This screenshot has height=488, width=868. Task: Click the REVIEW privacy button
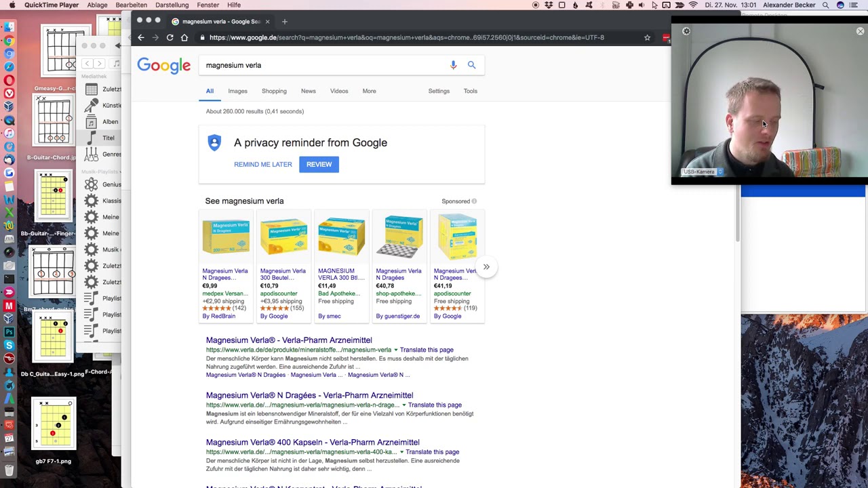pos(319,164)
